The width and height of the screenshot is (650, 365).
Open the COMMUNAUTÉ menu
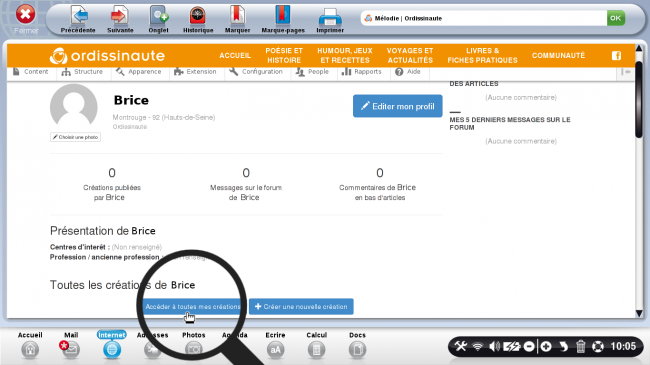coord(558,56)
